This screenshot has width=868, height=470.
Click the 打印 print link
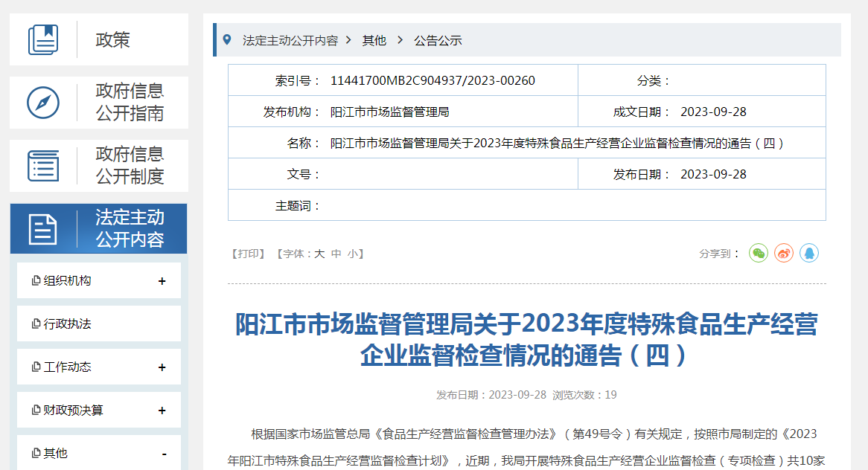248,254
